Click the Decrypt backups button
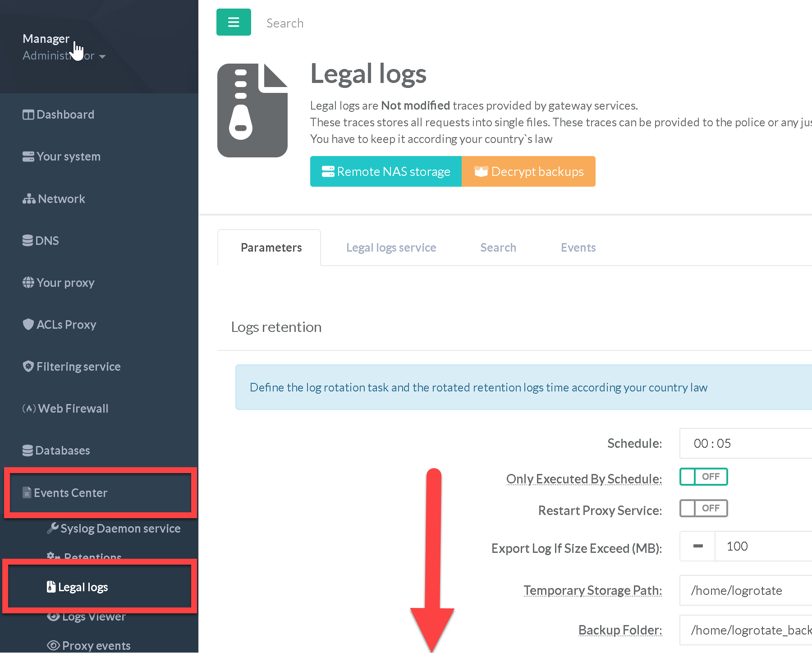Viewport: 812px width, 653px height. click(x=528, y=171)
